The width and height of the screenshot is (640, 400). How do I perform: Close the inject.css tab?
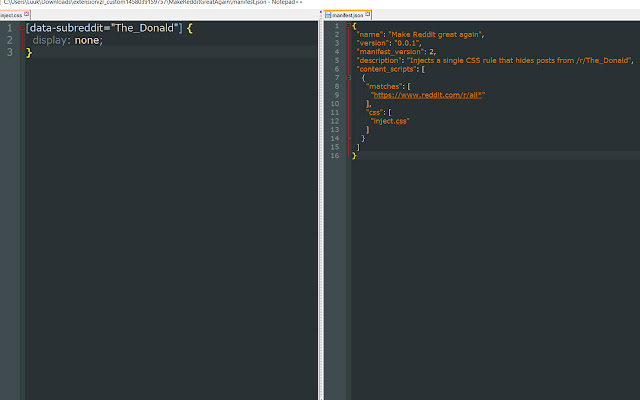[x=27, y=14]
